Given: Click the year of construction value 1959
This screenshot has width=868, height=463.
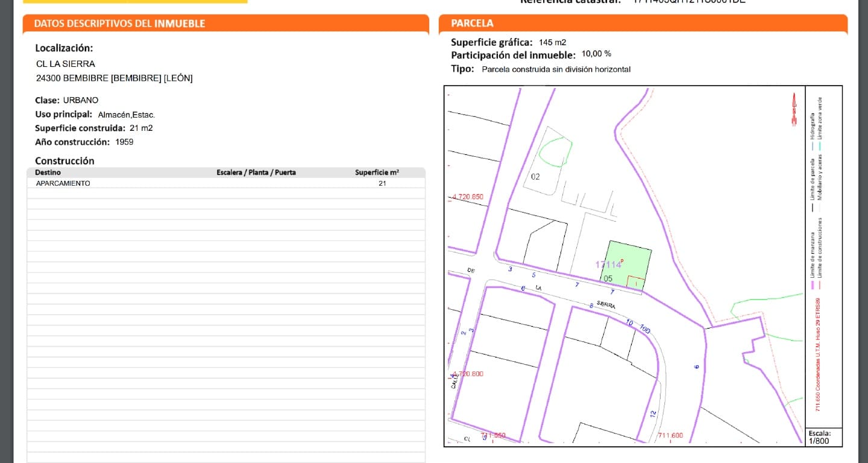Looking at the screenshot, I should pyautogui.click(x=124, y=142).
